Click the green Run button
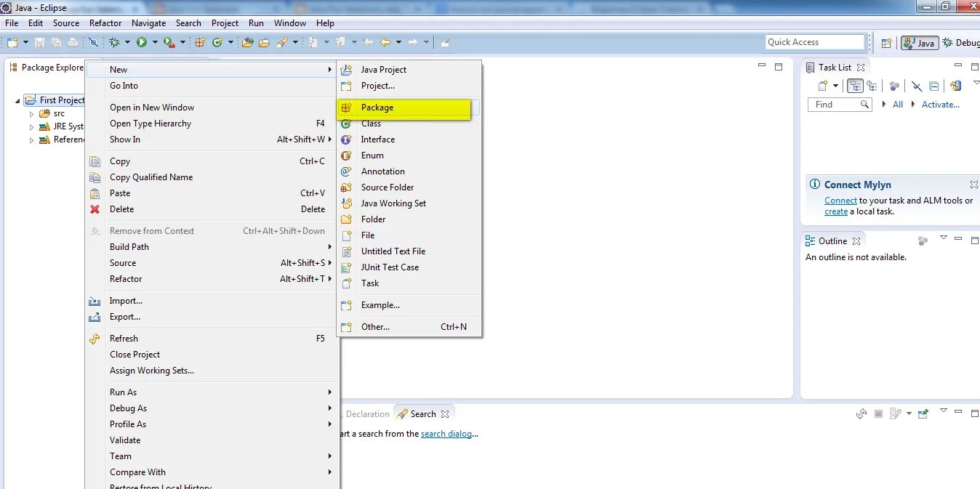The height and width of the screenshot is (489, 980). point(141,42)
